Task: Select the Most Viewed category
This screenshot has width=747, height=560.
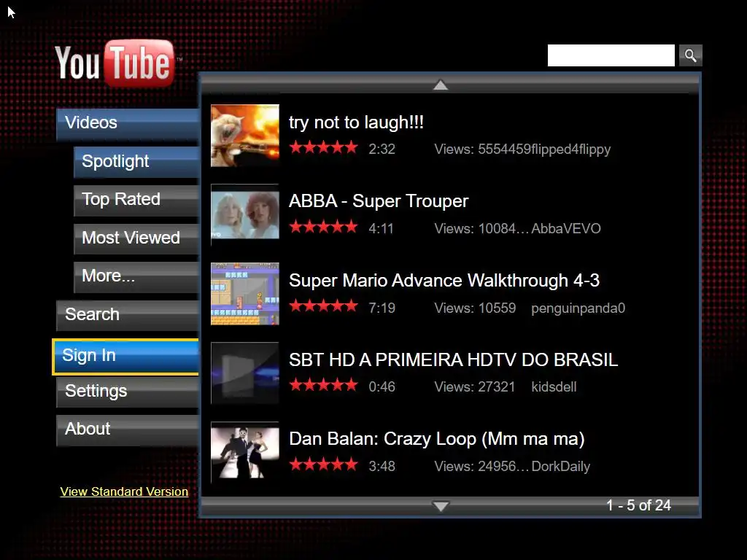Action: point(136,238)
